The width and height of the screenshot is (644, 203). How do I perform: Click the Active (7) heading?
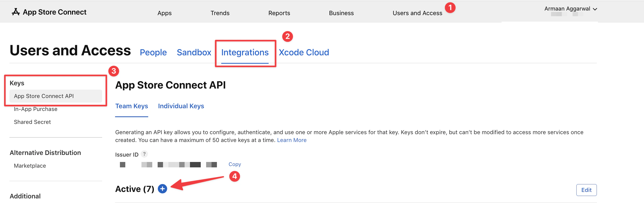(135, 189)
